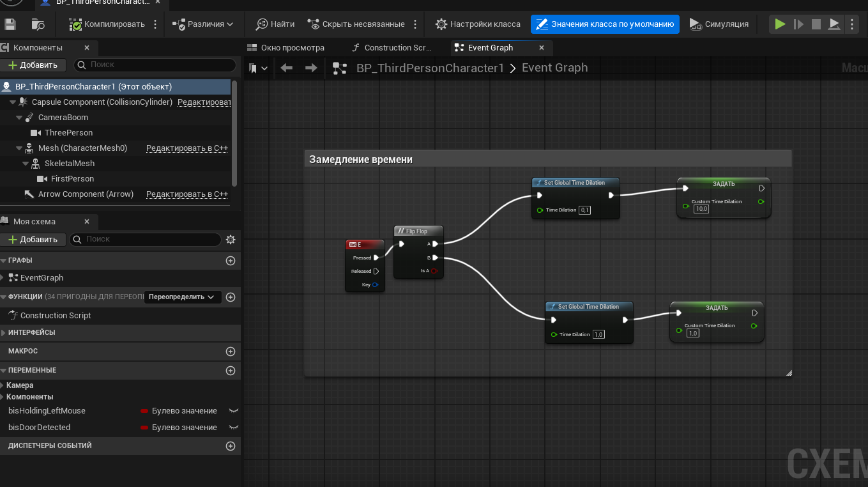Add a new variable with plus icon
The width and height of the screenshot is (868, 487).
point(231,371)
